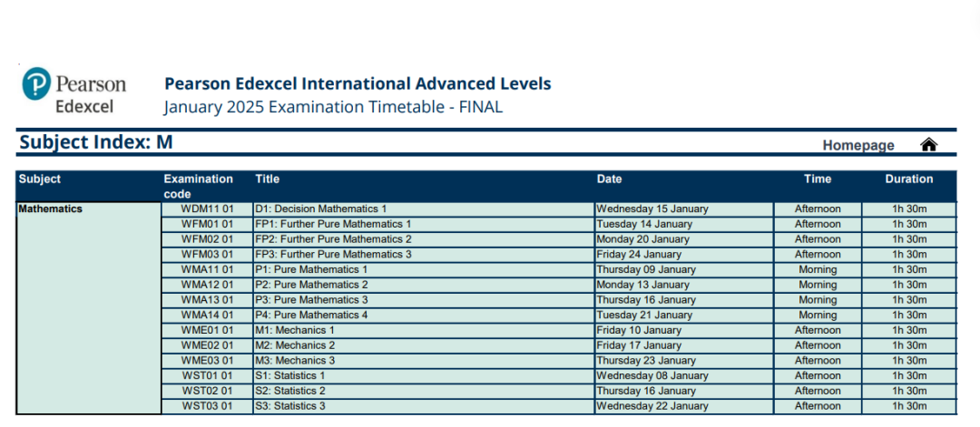
Task: Click the Date column header
Action: (x=609, y=180)
